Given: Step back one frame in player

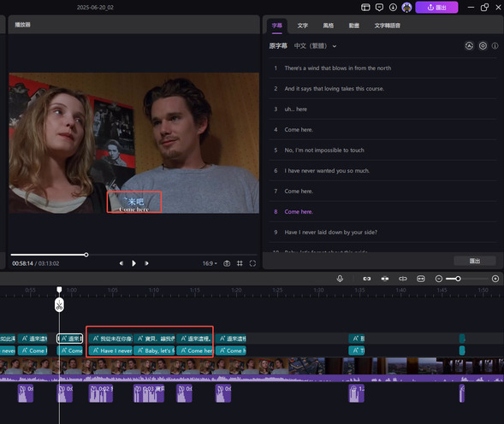Looking at the screenshot, I should pos(122,263).
